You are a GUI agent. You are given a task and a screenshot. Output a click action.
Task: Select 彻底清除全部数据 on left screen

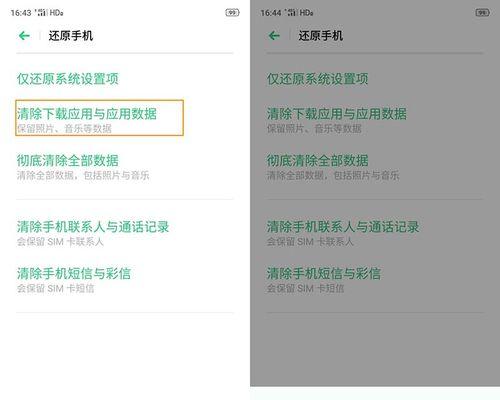[x=125, y=167]
